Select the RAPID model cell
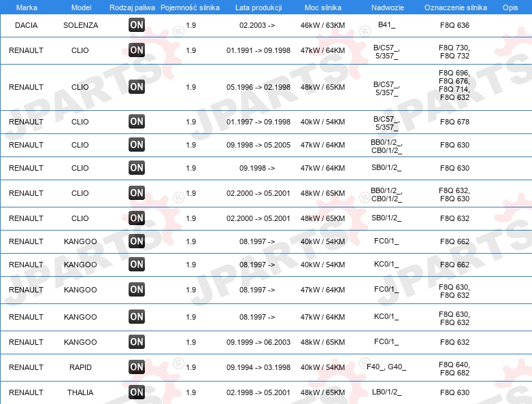This screenshot has height=404, width=532. point(80,367)
